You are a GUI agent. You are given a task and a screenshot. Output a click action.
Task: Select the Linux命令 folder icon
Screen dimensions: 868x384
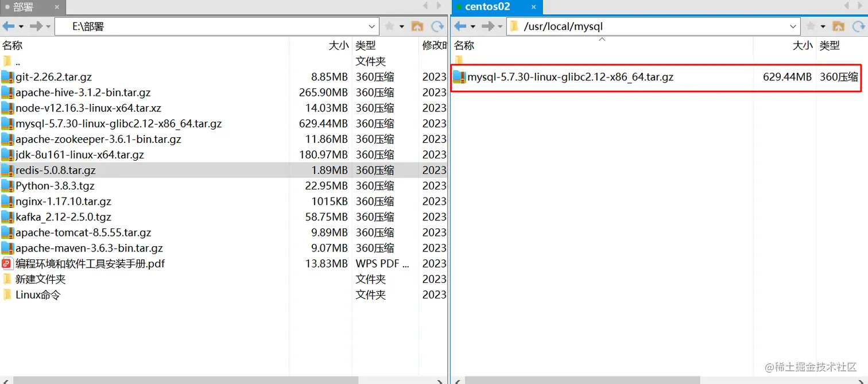pyautogui.click(x=7, y=294)
